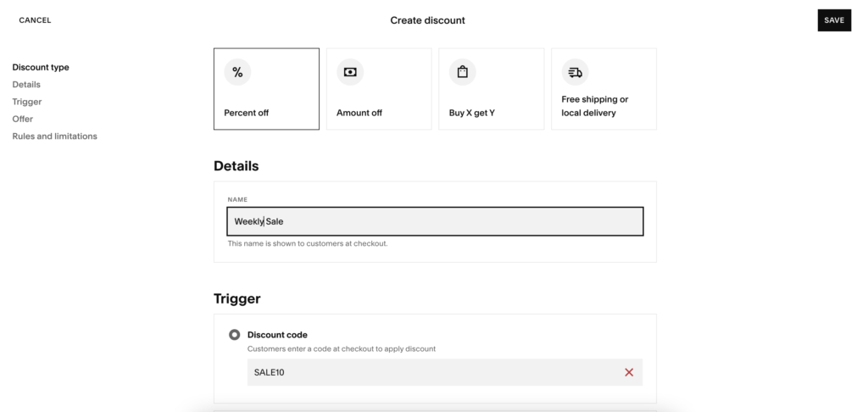Viewport: 868px width, 412px height.
Task: Select the Discount code radio button
Action: (x=235, y=335)
